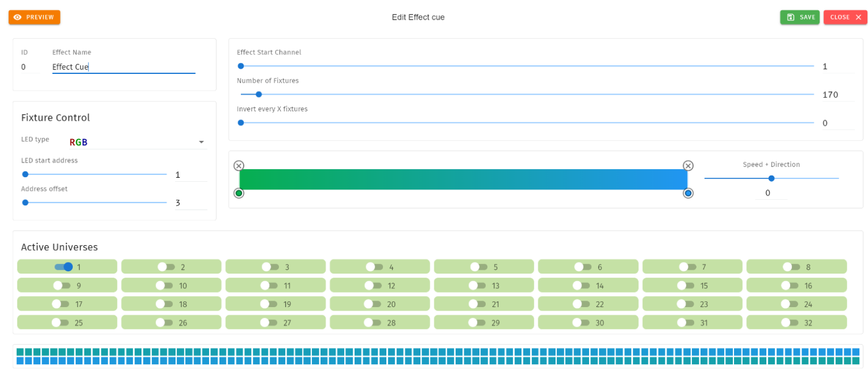Toggle universe 12 on

(373, 285)
